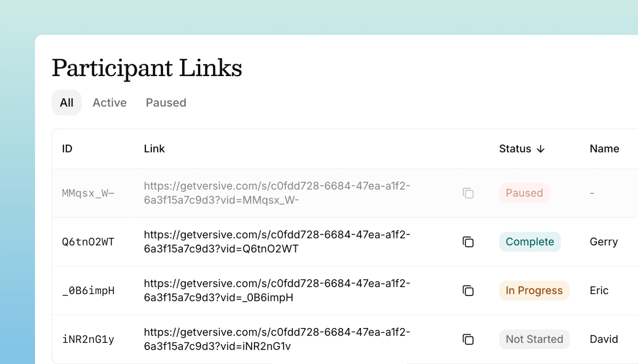Viewport: 638px width, 364px height.
Task: Click the sort arrow beside Status
Action: pos(540,149)
